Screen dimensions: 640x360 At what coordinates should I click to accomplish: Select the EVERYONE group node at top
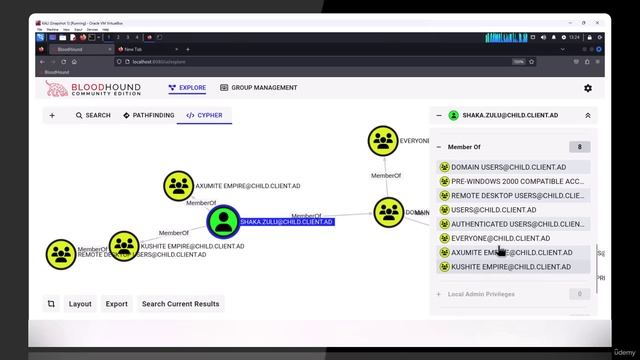click(382, 141)
